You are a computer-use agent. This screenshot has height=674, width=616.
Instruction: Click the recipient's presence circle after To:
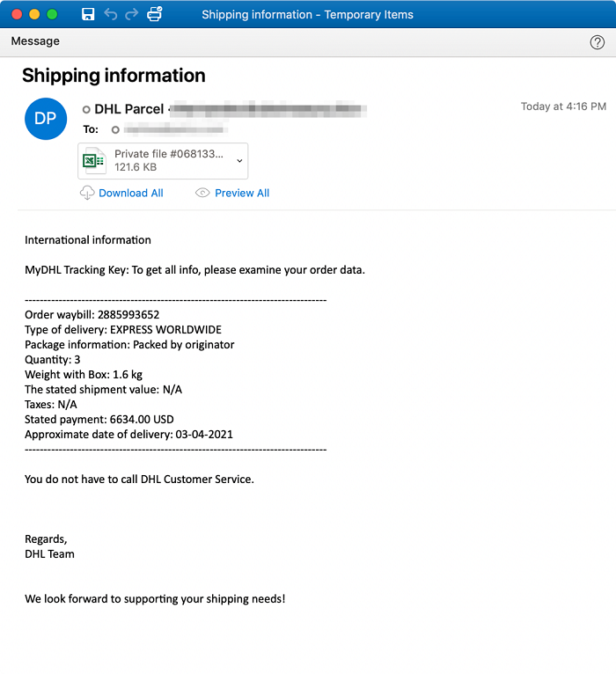pyautogui.click(x=115, y=129)
